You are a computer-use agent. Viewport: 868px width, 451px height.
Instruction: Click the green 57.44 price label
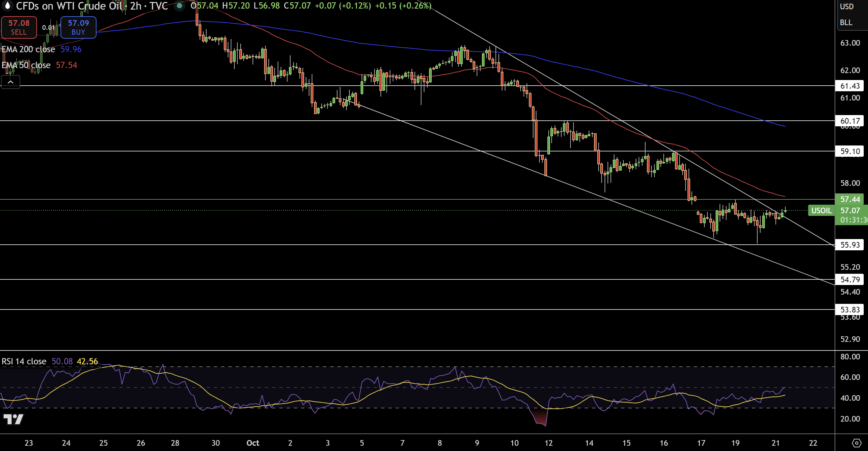coord(850,199)
